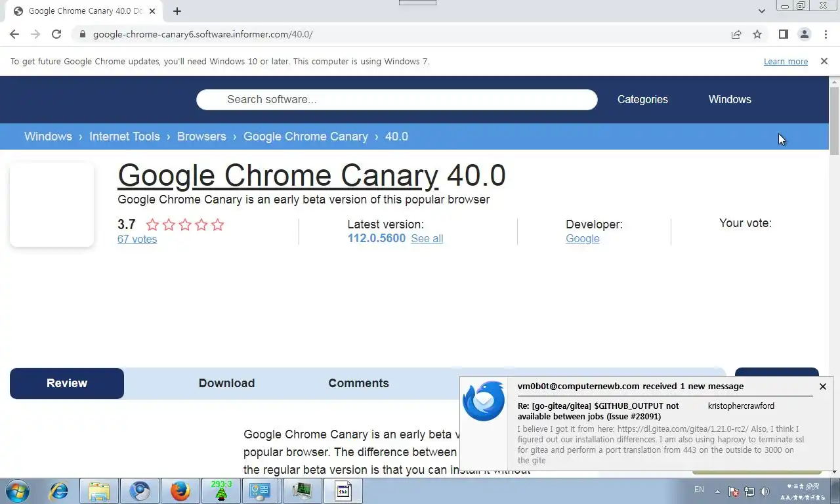Click the page vertical scrollbar thumb
The height and width of the screenshot is (504, 840).
[x=834, y=121]
